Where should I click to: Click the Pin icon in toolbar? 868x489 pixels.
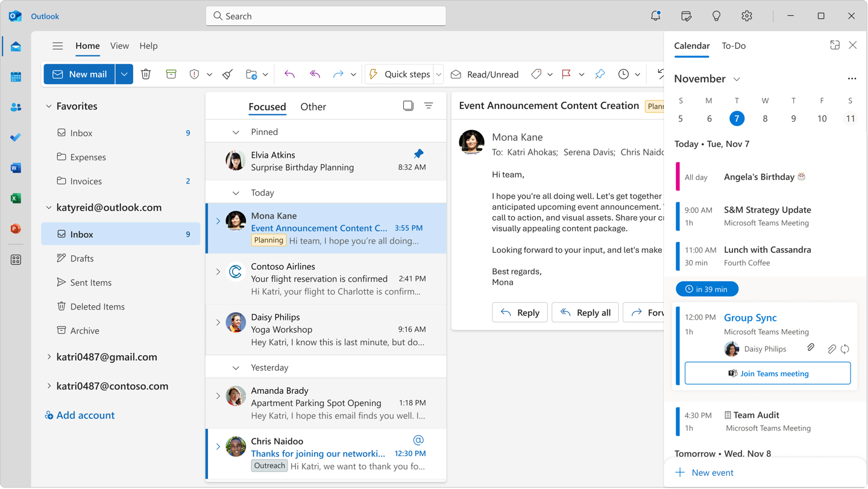tap(600, 74)
